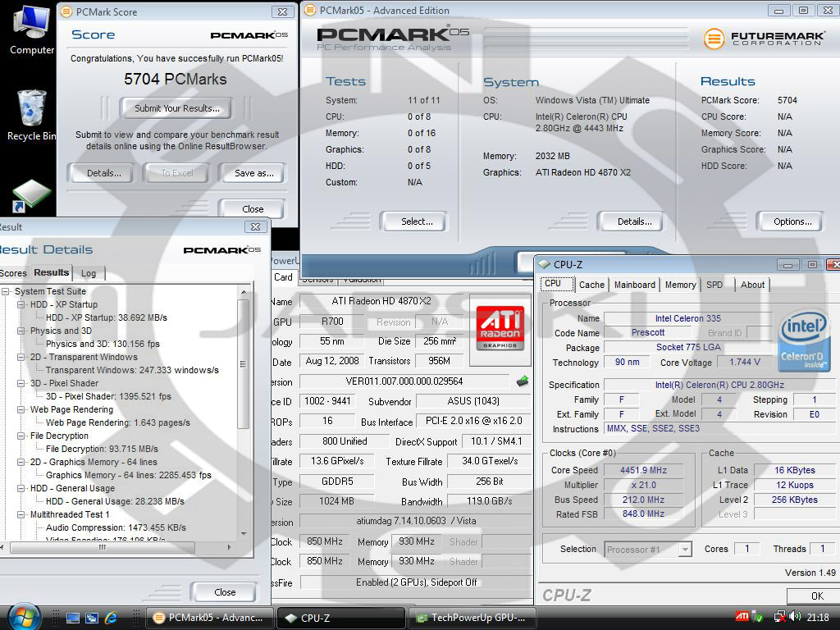Click the green BIOS save icon in GPU-Z

pyautogui.click(x=523, y=381)
